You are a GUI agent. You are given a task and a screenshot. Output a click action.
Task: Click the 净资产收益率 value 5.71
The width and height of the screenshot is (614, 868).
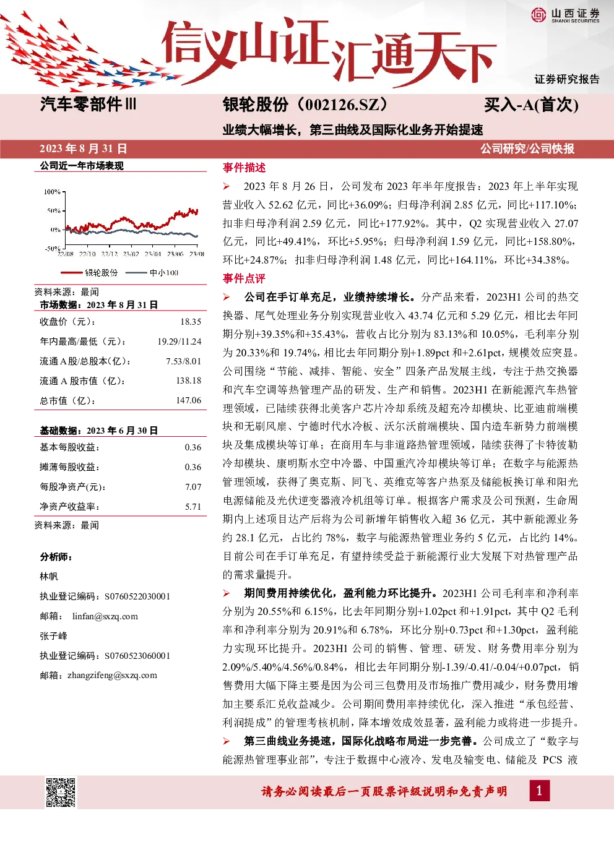point(193,507)
